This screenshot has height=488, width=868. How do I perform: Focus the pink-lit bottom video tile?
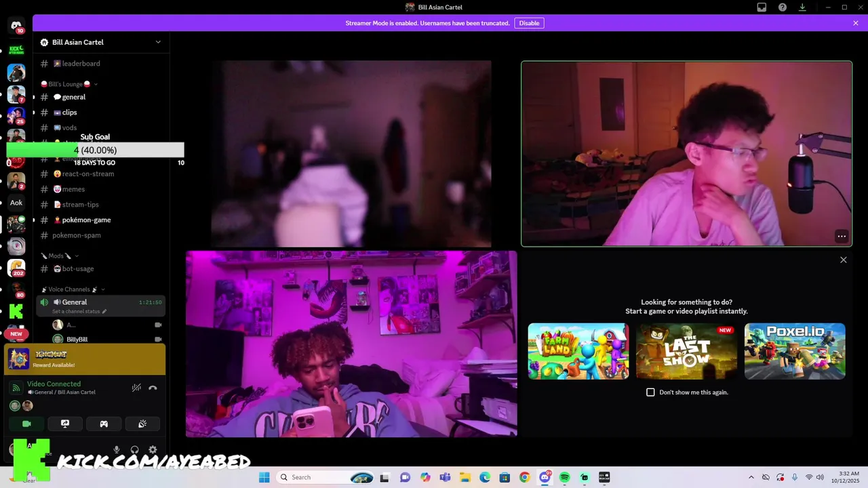tap(351, 344)
